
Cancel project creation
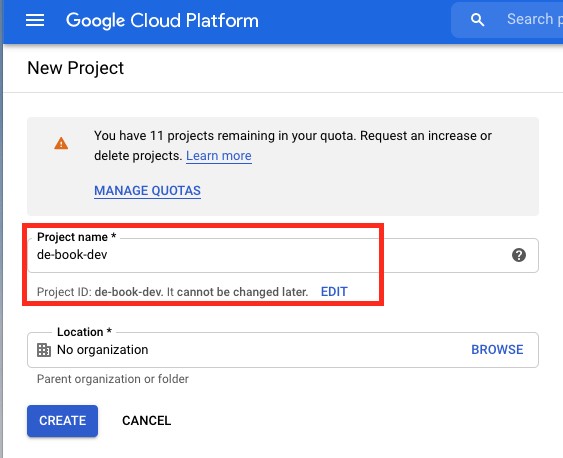tap(146, 421)
